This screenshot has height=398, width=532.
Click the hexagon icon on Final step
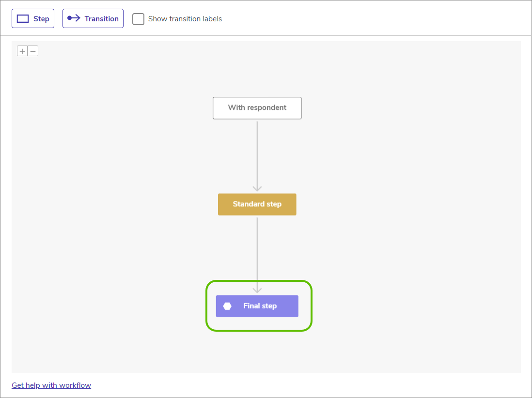click(x=227, y=306)
